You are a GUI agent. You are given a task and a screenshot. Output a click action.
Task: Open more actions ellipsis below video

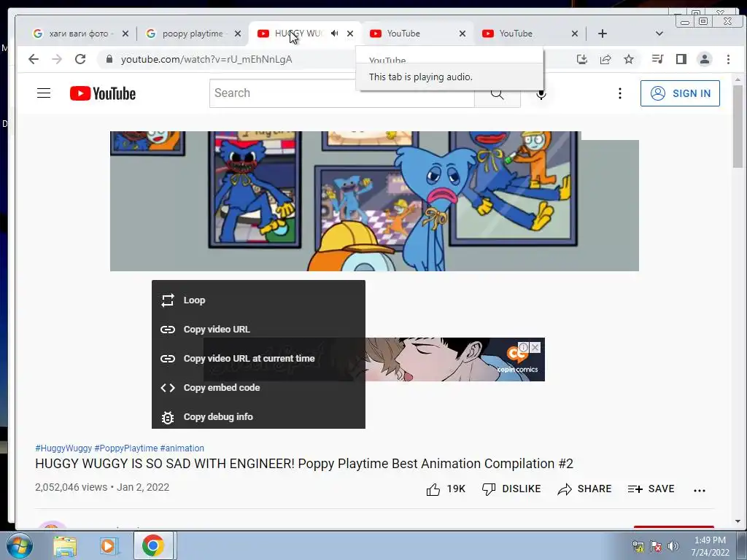point(700,490)
